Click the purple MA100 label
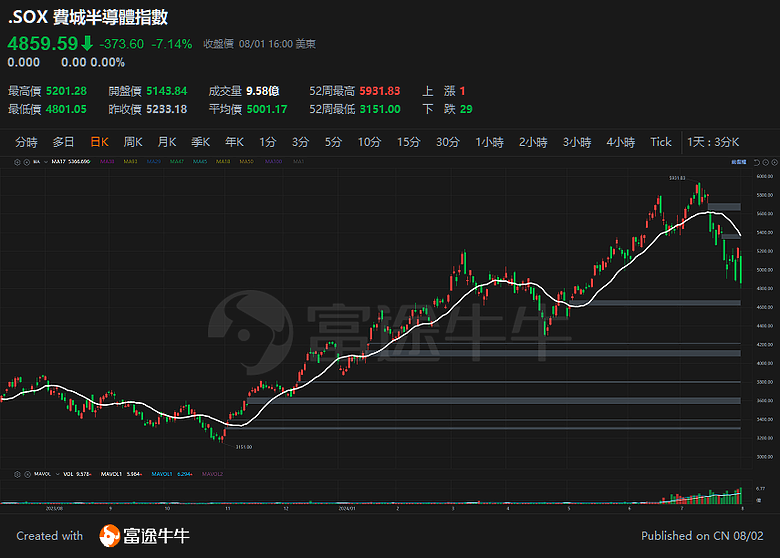Screen dimensions: 780x558 click(x=273, y=162)
